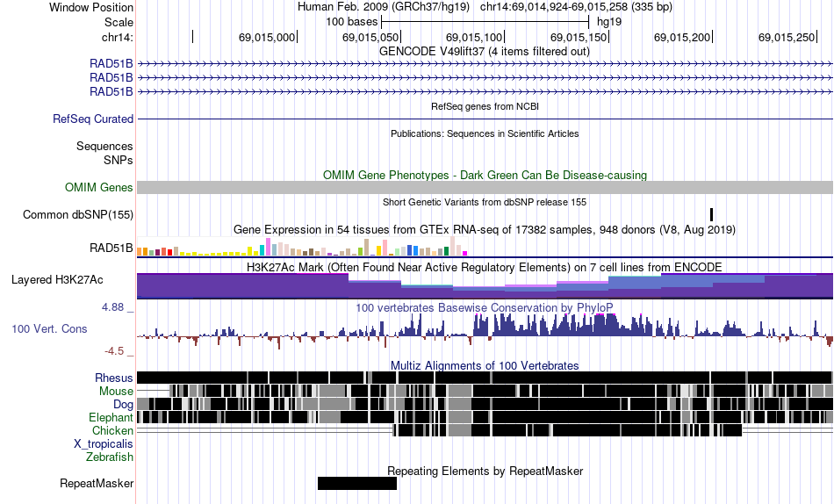Click the Short Genetic Variants dbSNP title

pyautogui.click(x=485, y=202)
